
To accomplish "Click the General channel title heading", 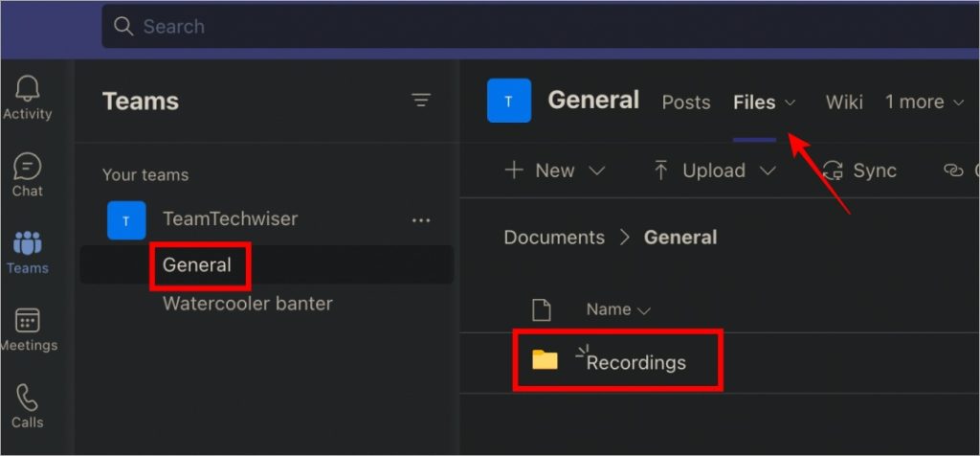I will (593, 100).
